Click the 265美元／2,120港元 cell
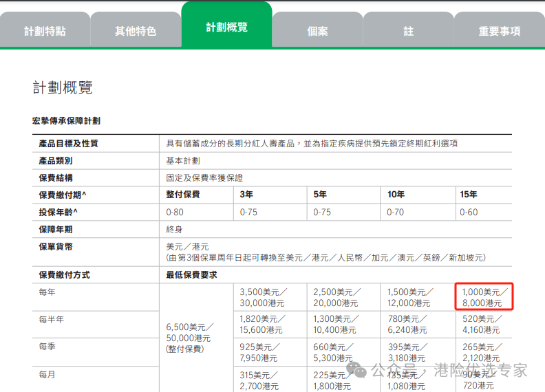545x392 pixels. click(482, 352)
